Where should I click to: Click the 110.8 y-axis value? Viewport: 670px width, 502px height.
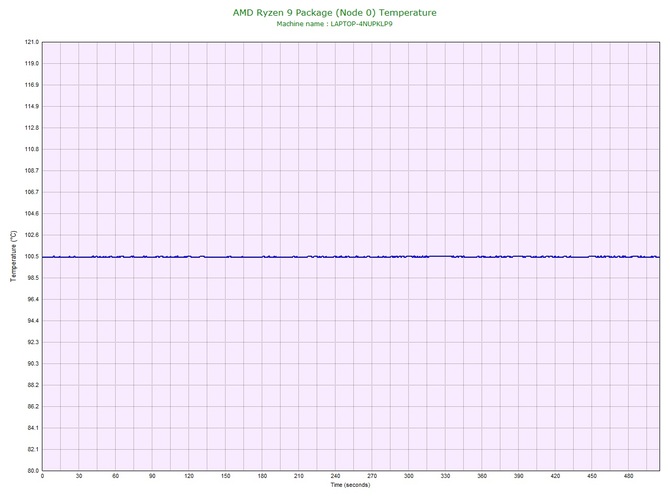click(32, 149)
